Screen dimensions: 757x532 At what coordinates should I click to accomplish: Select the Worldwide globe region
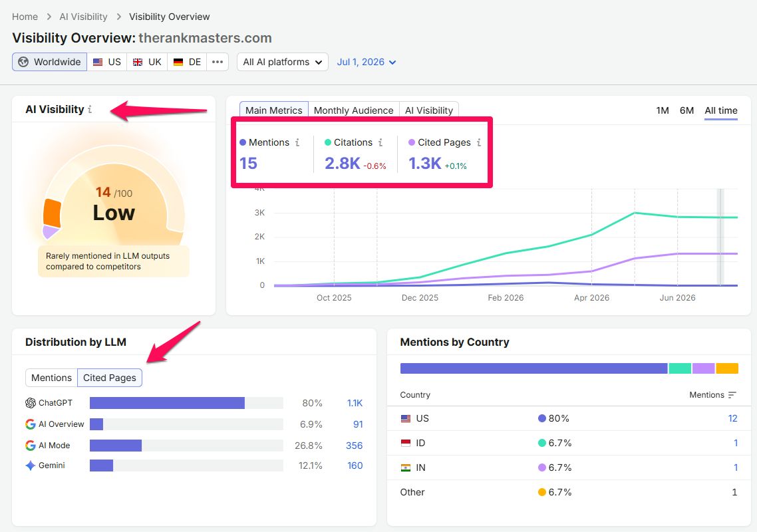[x=50, y=62]
